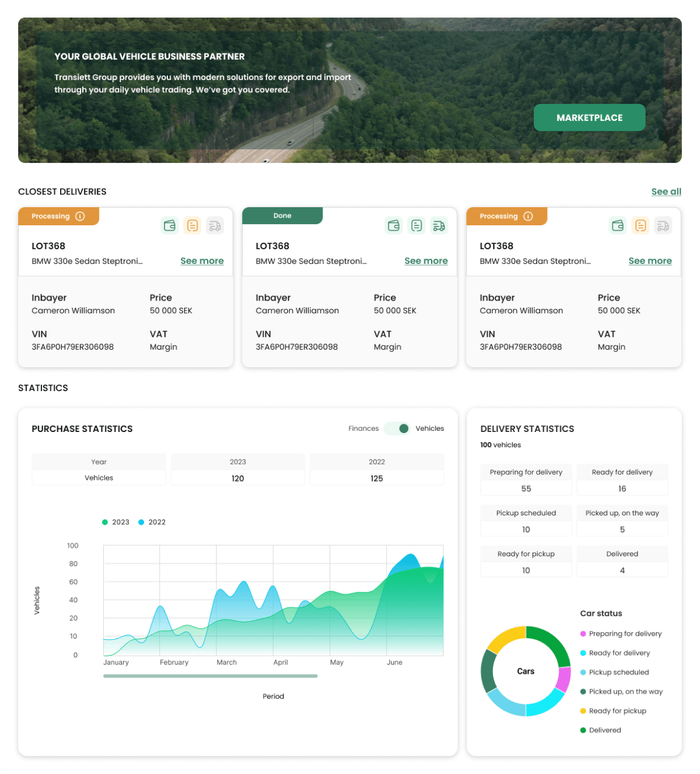700x774 pixels.
Task: Click the 2023 legend dot in the purchase chart
Action: (x=105, y=522)
